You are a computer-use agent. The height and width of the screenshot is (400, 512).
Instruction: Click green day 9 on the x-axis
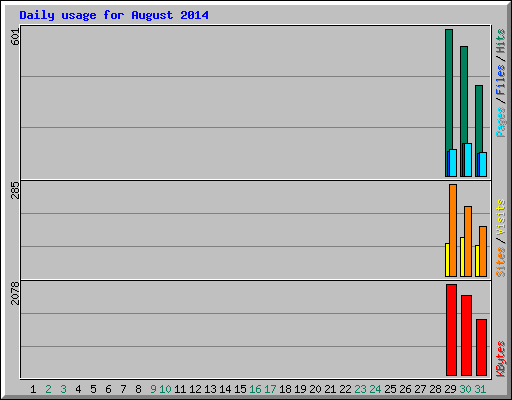tap(153, 389)
